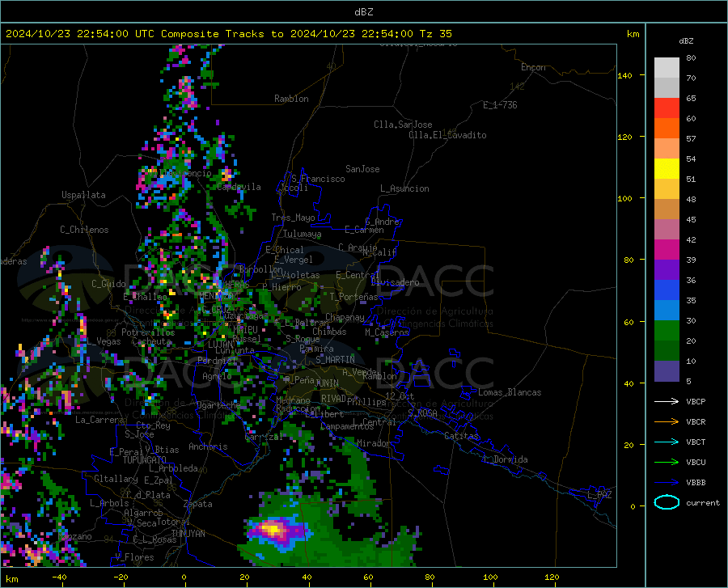Click the 'dBZ' title at the top

[363, 12]
